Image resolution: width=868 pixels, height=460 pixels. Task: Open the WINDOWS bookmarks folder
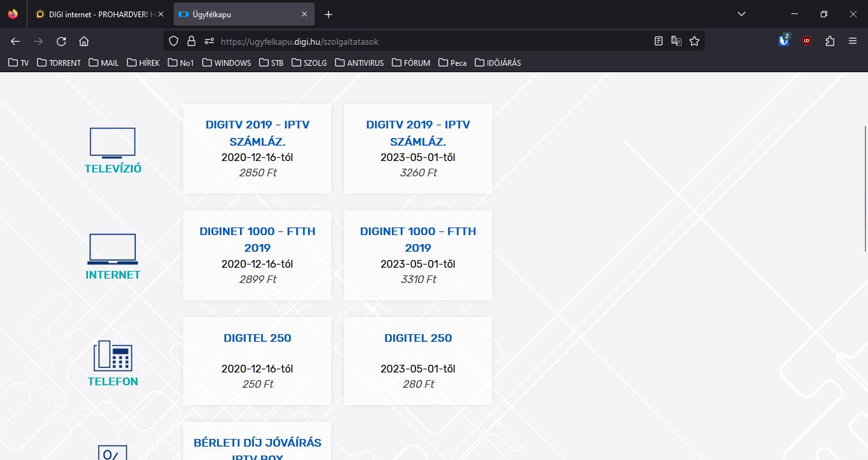(227, 63)
